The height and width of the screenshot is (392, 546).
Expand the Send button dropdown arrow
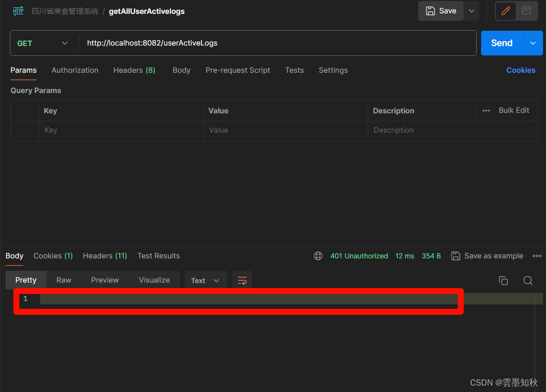[x=534, y=43]
